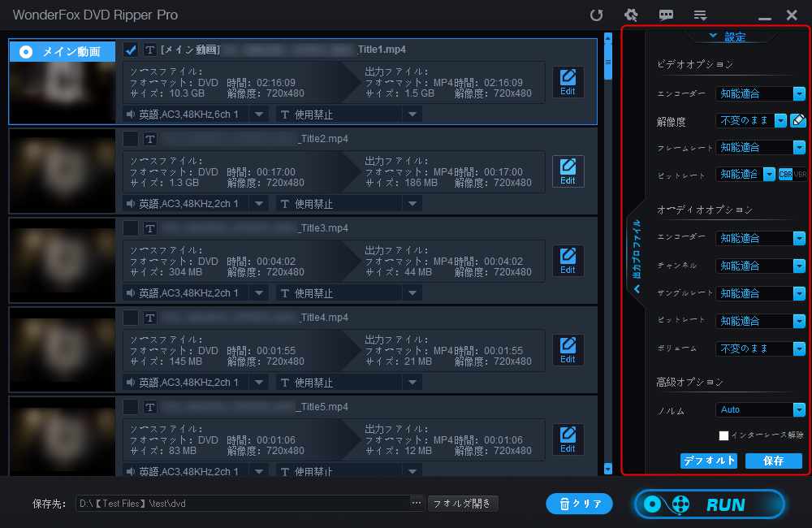Click the rename T icon for Title2.mp4
The height and width of the screenshot is (528, 812).
click(x=150, y=139)
